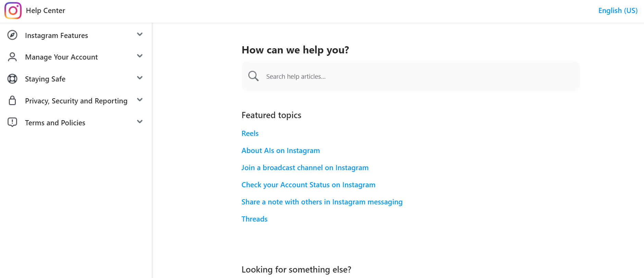Click the exclamation icon beside Terms and Policies

(12, 122)
